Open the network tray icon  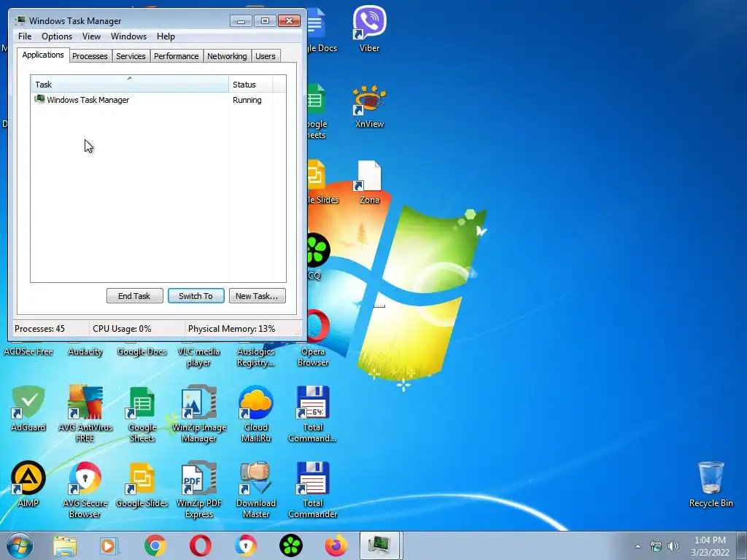click(x=656, y=547)
